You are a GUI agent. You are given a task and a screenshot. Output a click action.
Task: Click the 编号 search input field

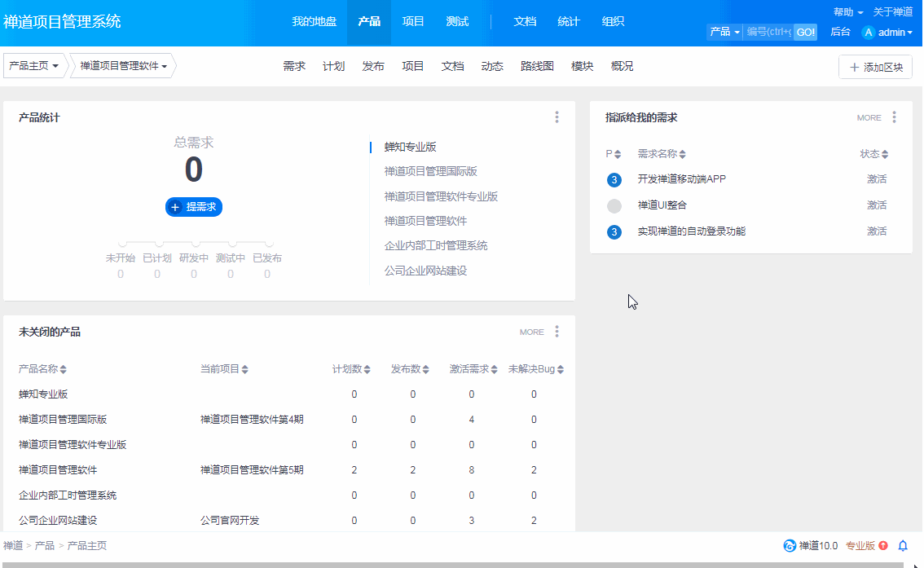click(768, 32)
